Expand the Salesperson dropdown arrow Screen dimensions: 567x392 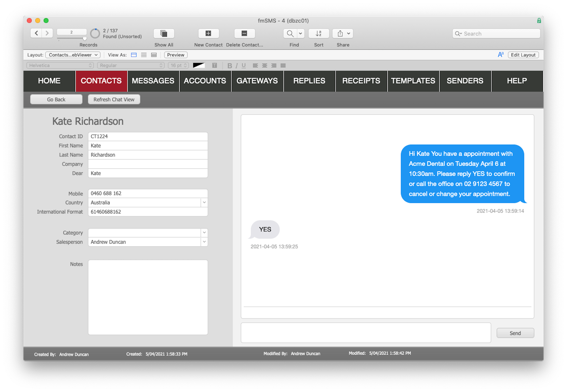(x=204, y=241)
